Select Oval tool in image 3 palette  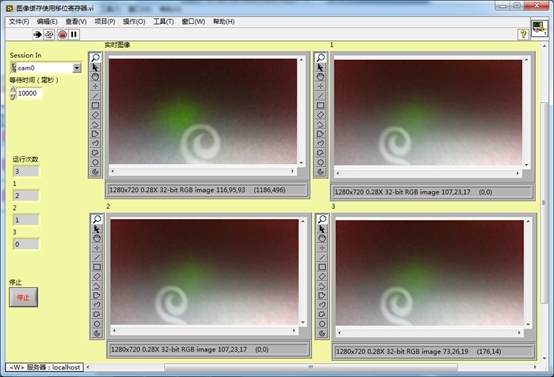[x=322, y=324]
